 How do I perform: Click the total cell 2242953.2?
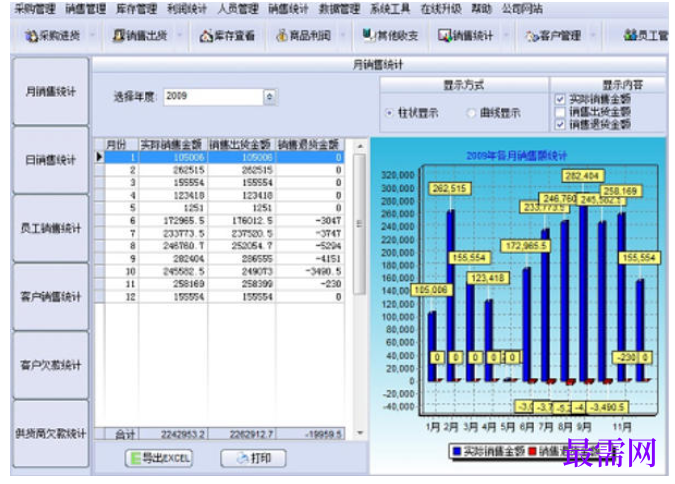coord(173,434)
